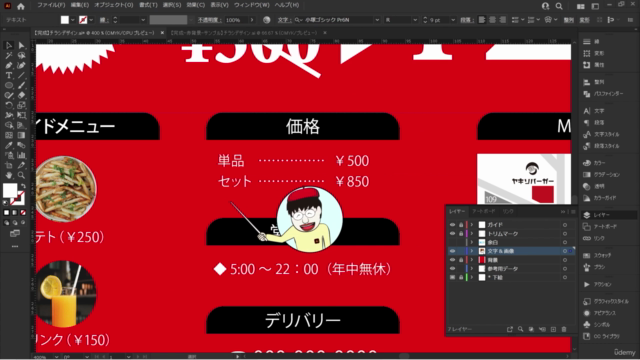
Task: Switch to the アートボード tab in Layers panel
Action: pos(483,211)
